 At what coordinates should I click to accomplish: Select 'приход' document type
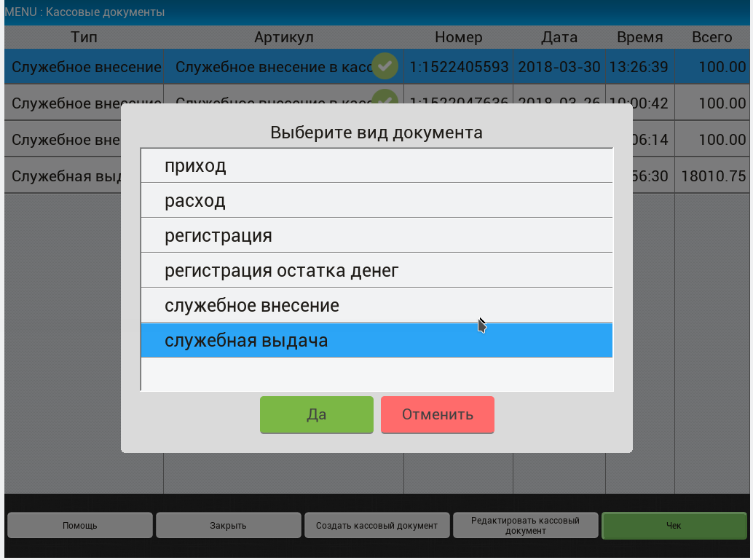pyautogui.click(x=376, y=166)
